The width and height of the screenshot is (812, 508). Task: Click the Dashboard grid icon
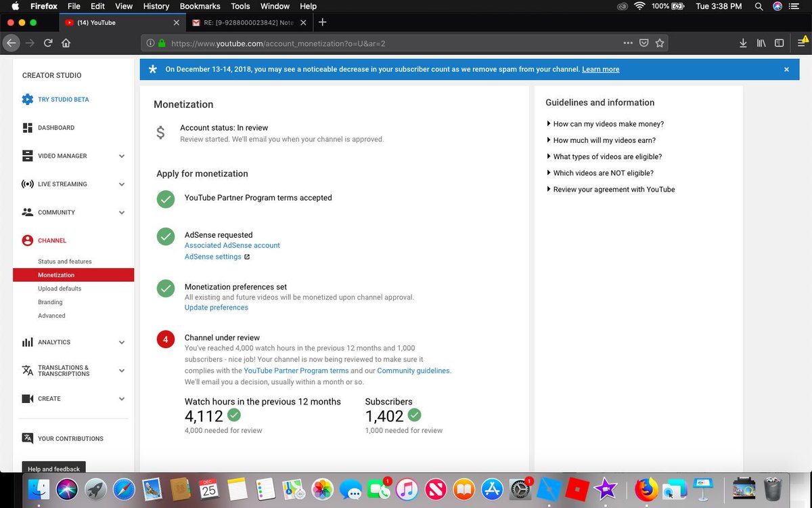point(27,127)
